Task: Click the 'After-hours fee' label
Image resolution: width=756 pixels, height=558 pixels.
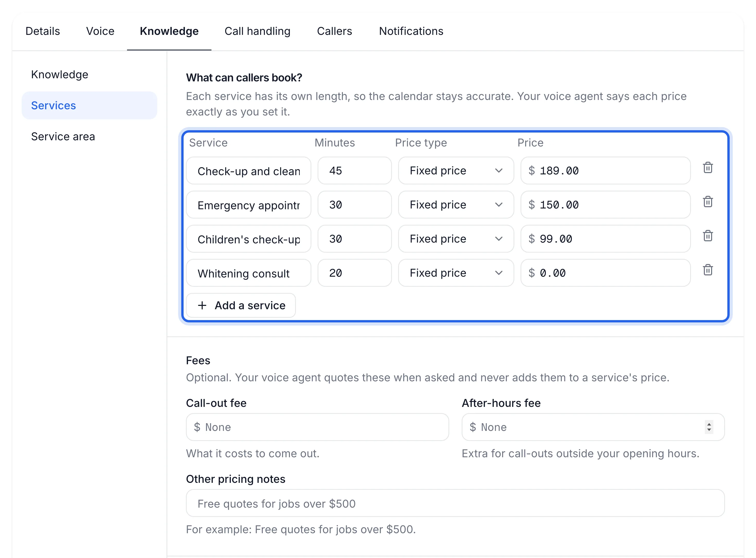Action: click(x=501, y=403)
